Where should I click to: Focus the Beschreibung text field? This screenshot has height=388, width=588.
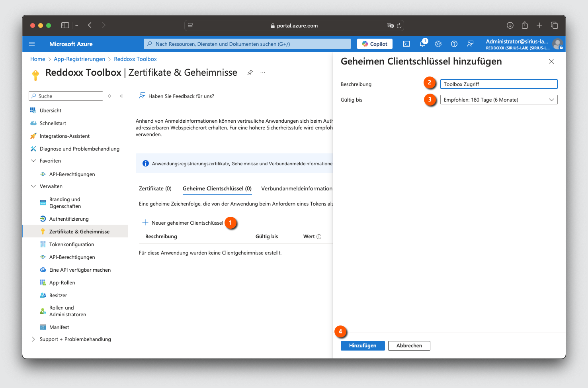pos(499,84)
